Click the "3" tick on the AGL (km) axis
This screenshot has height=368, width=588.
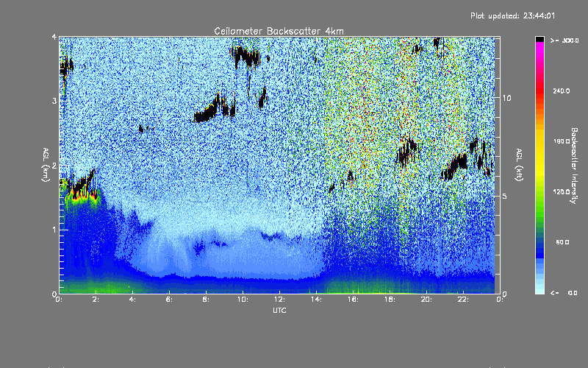54,101
